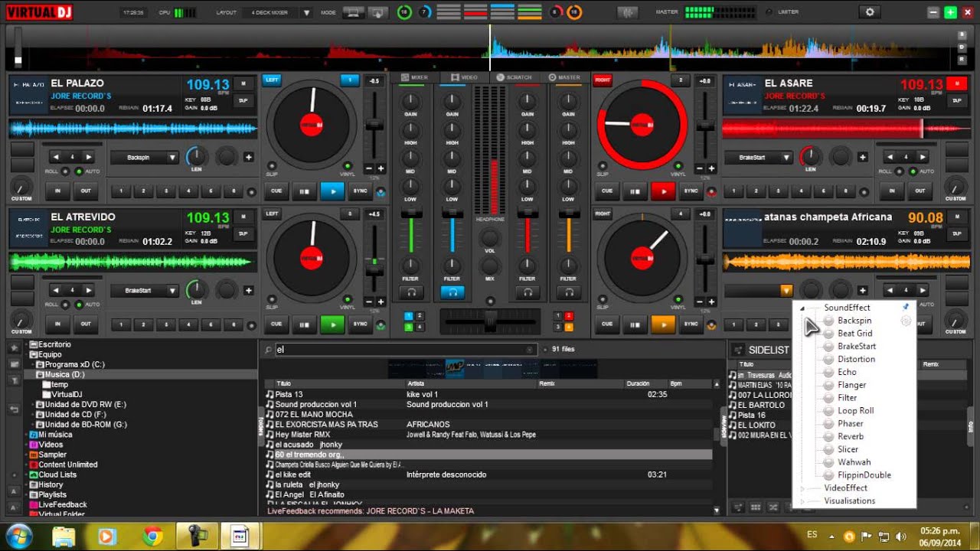Viewport: 980px width, 551px height.
Task: Switch to the MASTER tab
Action: pos(565,77)
